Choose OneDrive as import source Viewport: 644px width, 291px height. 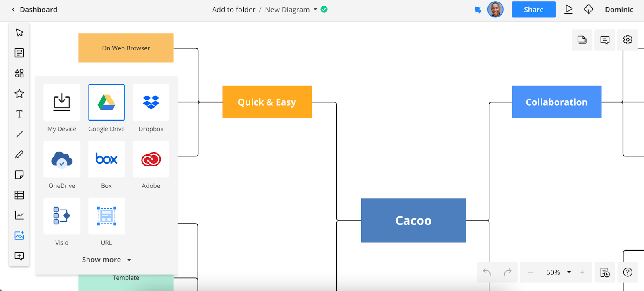click(62, 159)
